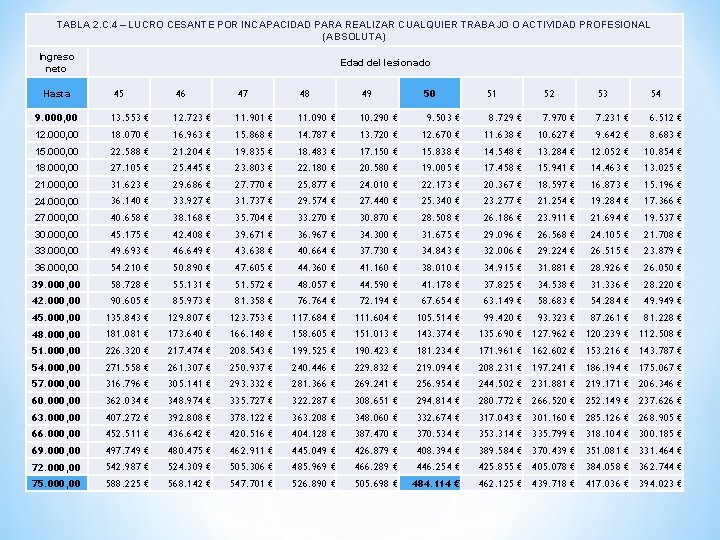Select income row label 27.000,00
The width and height of the screenshot is (720, 540).
(x=56, y=218)
